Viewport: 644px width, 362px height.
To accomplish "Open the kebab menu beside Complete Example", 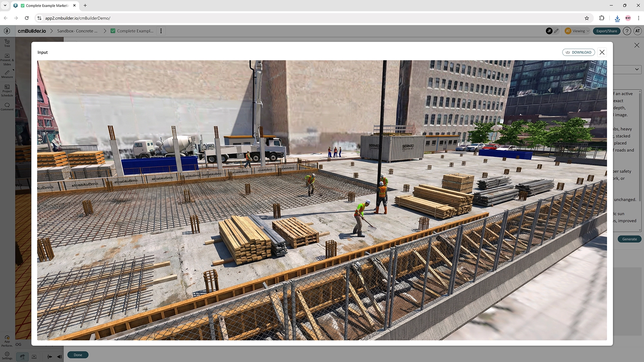I will 161,31.
